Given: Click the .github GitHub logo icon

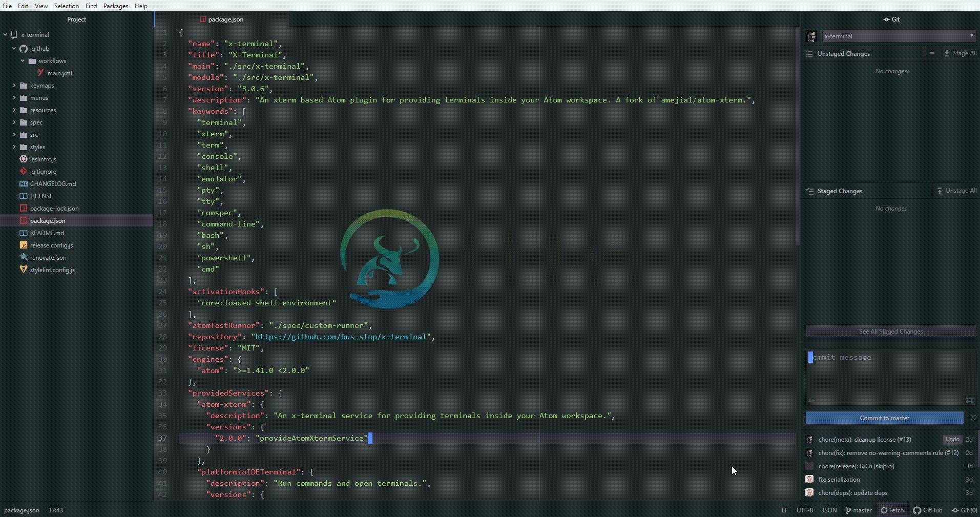Looking at the screenshot, I should pyautogui.click(x=24, y=49).
